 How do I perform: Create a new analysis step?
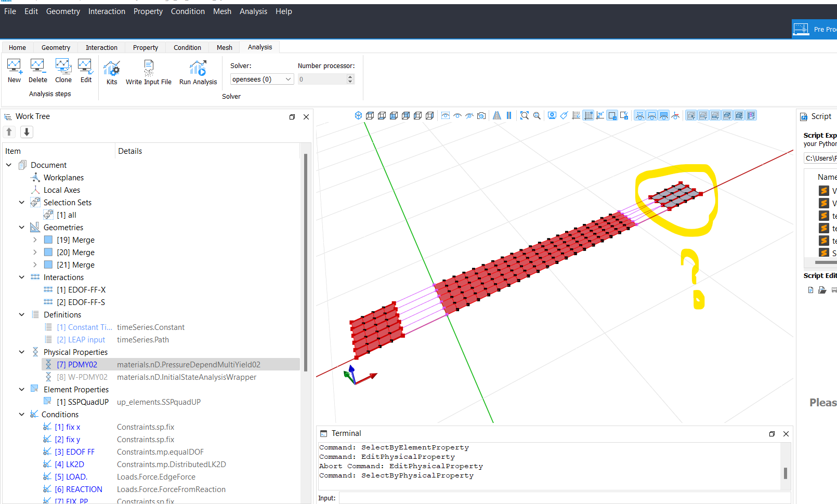pyautogui.click(x=14, y=71)
